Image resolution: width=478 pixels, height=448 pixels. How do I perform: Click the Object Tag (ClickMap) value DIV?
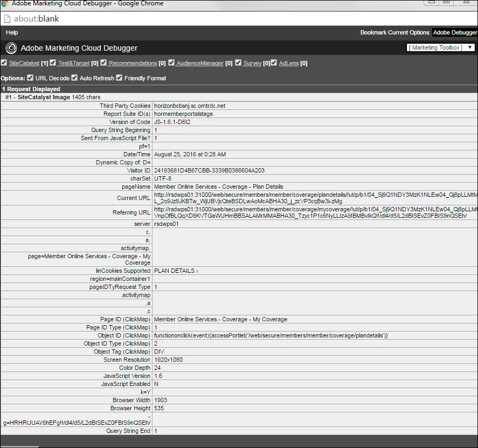point(159,351)
